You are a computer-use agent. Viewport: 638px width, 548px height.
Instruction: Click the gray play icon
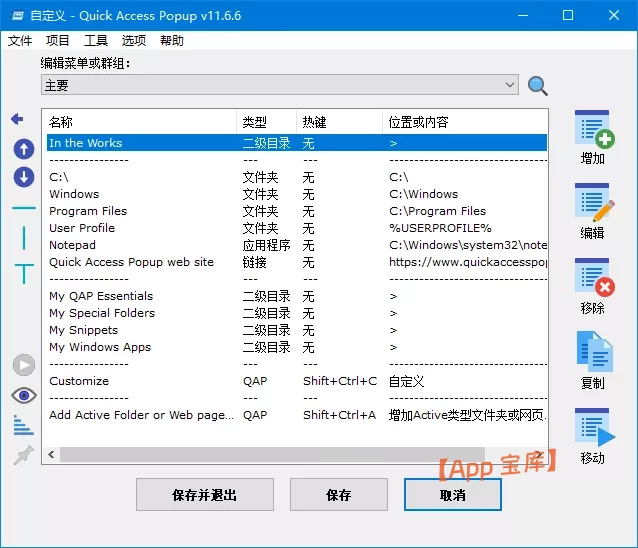(24, 365)
